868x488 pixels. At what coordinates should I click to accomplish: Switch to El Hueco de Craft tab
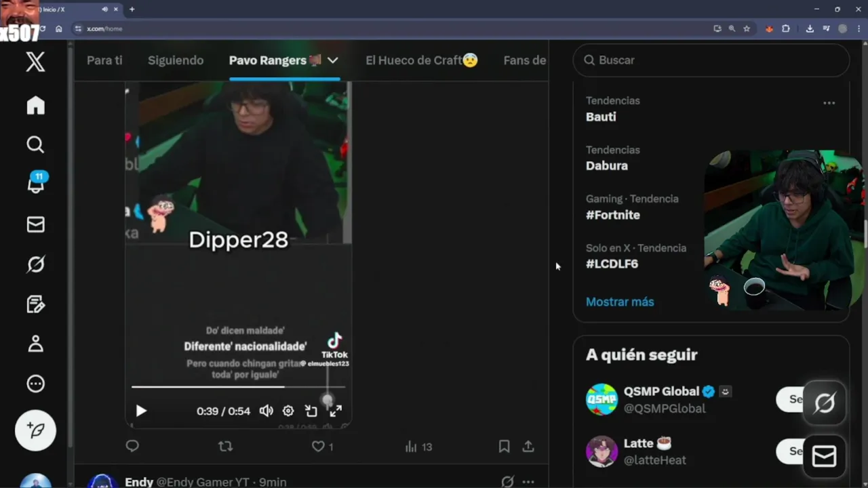[422, 60]
